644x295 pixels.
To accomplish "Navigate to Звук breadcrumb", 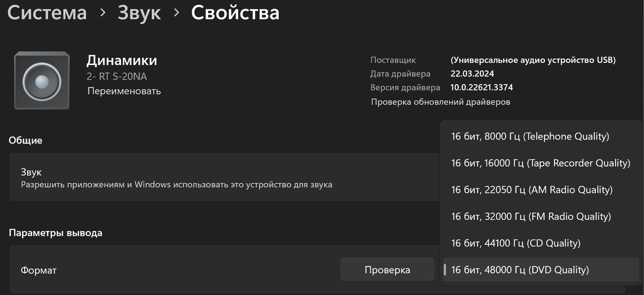I will pyautogui.click(x=139, y=13).
